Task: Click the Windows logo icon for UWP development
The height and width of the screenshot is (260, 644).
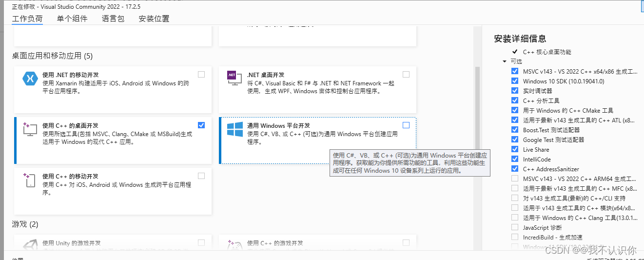Action: (235, 129)
